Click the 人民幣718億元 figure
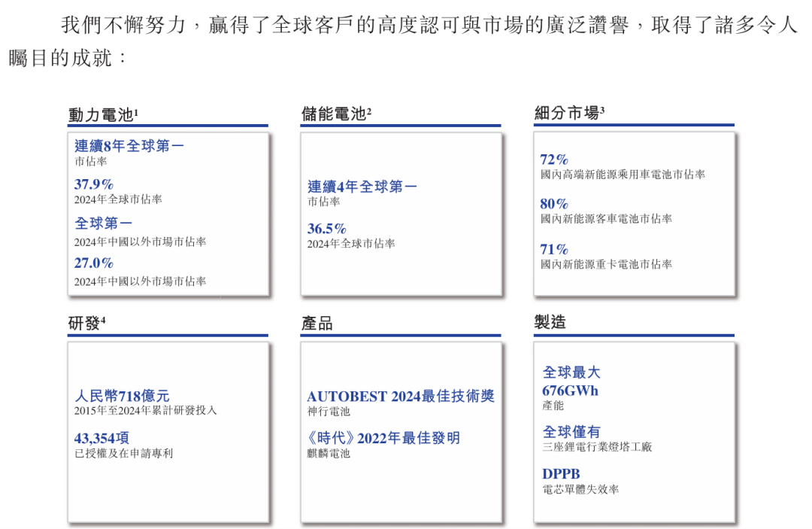 pyautogui.click(x=122, y=397)
